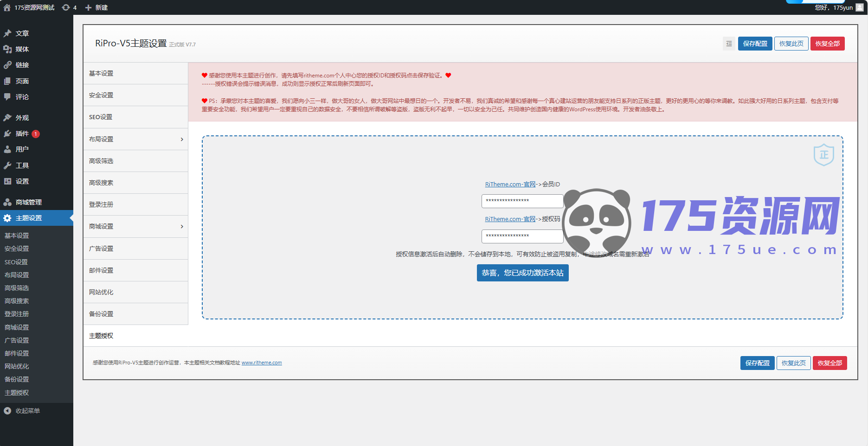Open the 登录注册 tab in theme panel
This screenshot has width=868, height=446.
click(x=135, y=204)
